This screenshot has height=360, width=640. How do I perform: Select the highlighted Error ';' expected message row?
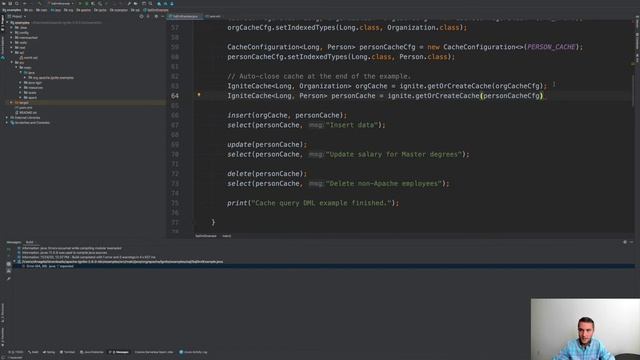(323, 266)
